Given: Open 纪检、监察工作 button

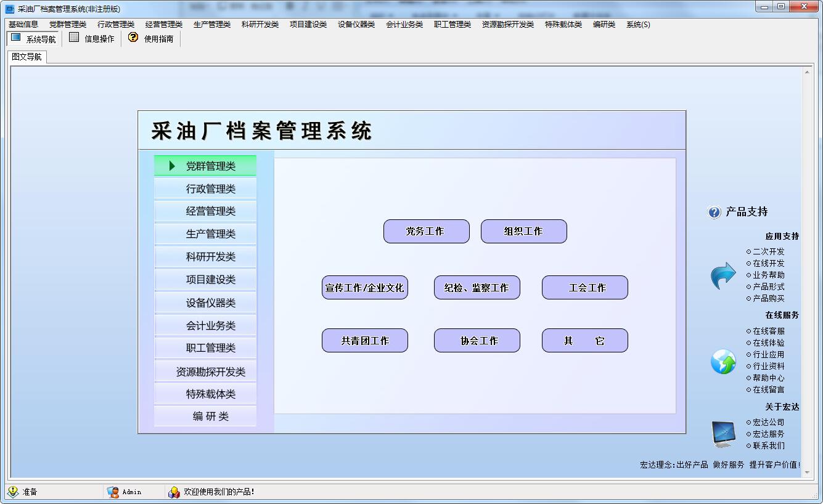Looking at the screenshot, I should [477, 288].
